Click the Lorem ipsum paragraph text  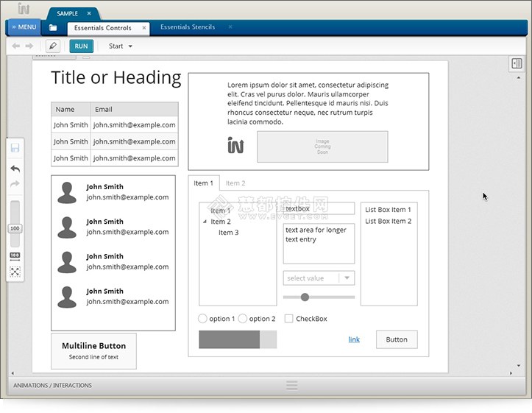click(x=308, y=103)
